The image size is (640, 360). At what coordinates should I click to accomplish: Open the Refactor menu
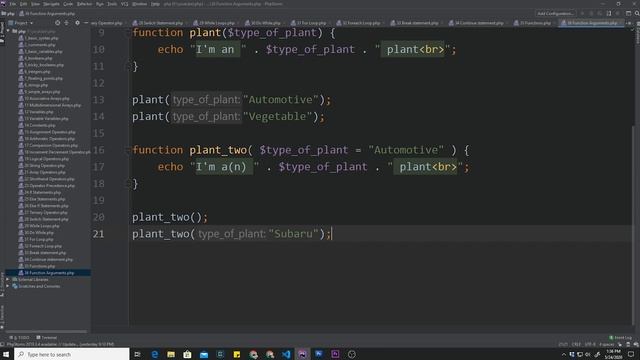click(84, 4)
